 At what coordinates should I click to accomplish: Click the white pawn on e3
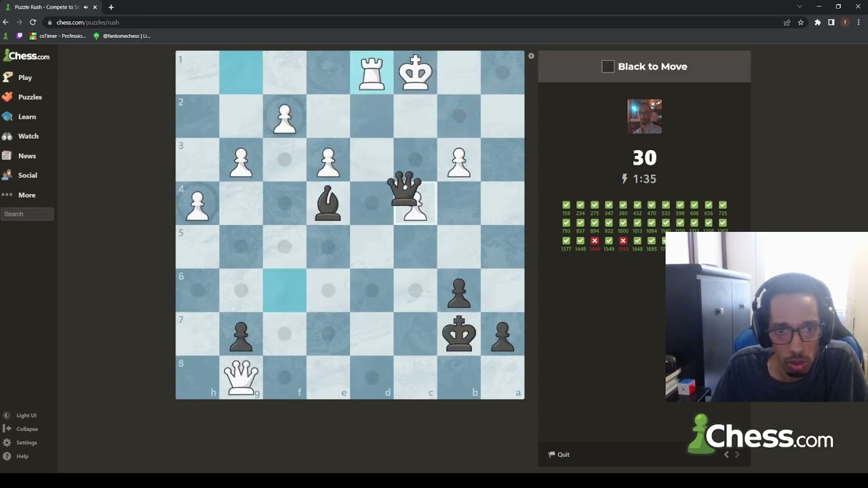(x=328, y=163)
